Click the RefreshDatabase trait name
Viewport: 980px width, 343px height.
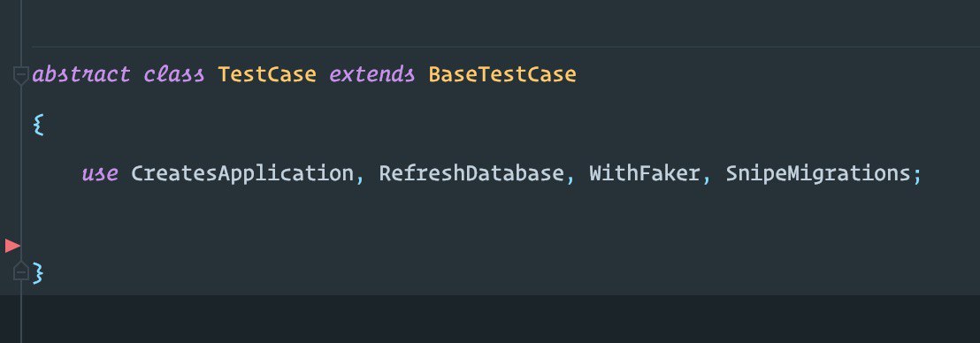471,173
